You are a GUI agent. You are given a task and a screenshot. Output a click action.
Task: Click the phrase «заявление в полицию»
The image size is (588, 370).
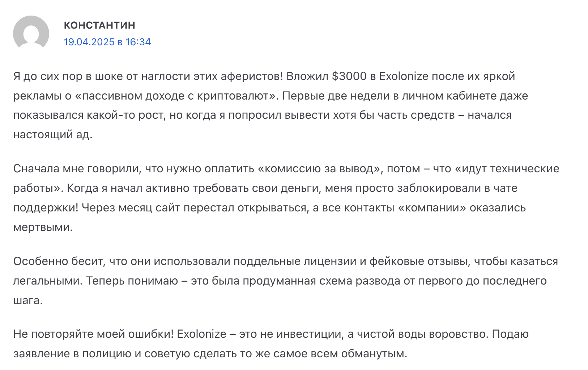click(72, 353)
